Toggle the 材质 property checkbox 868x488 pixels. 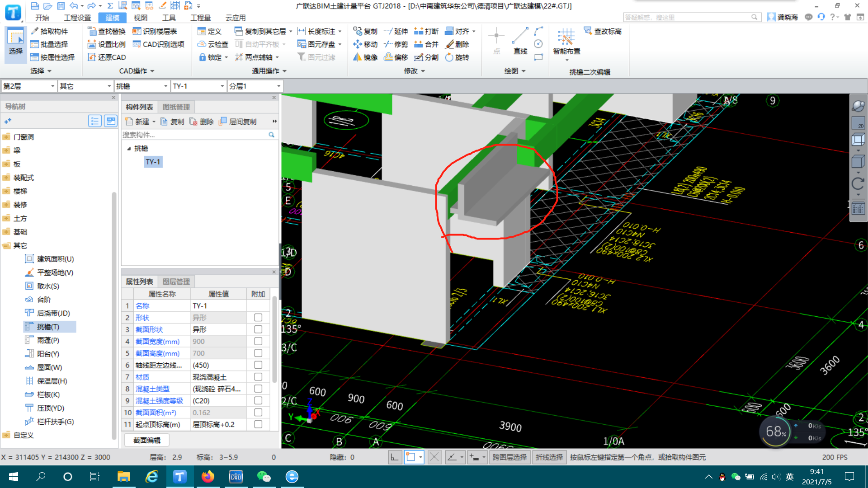click(258, 377)
